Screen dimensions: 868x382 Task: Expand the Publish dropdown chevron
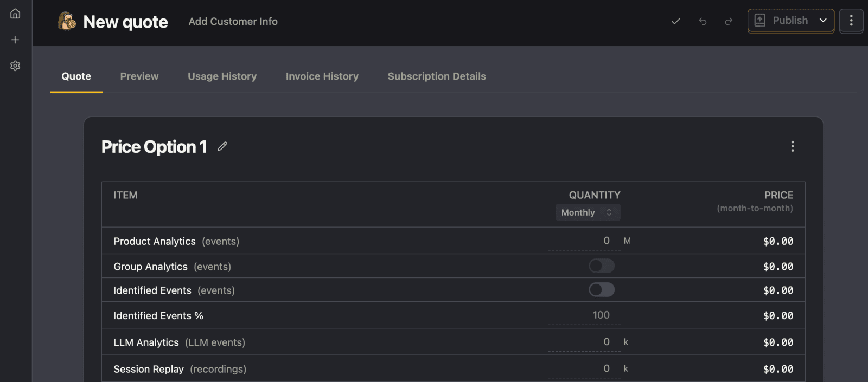(x=823, y=21)
